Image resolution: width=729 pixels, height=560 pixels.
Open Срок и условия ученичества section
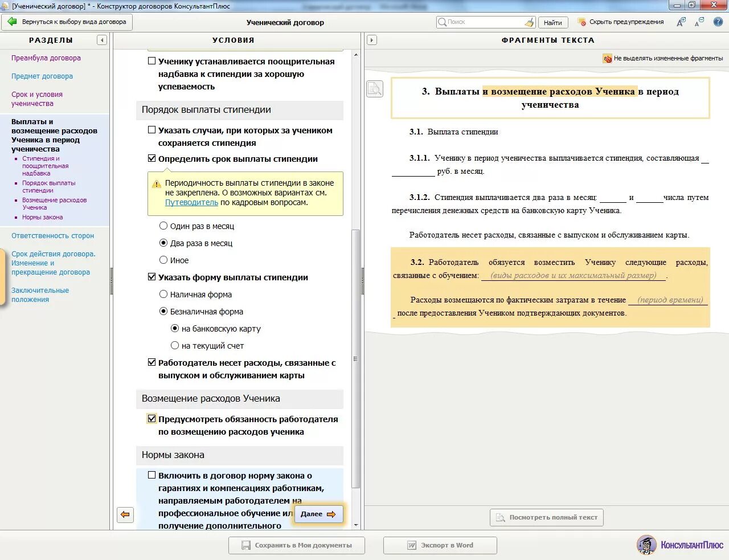coord(37,99)
